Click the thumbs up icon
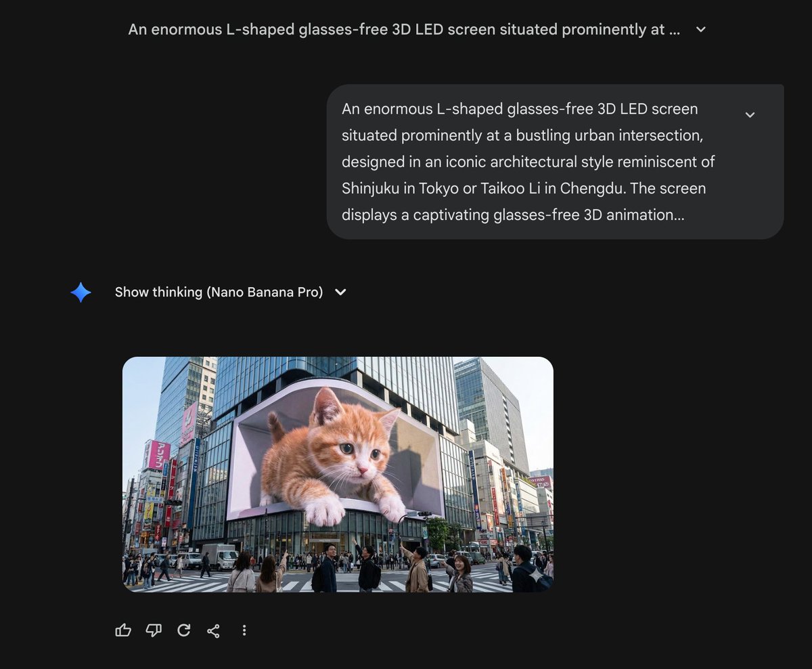Screen dimensions: 812x669 pyautogui.click(x=123, y=630)
